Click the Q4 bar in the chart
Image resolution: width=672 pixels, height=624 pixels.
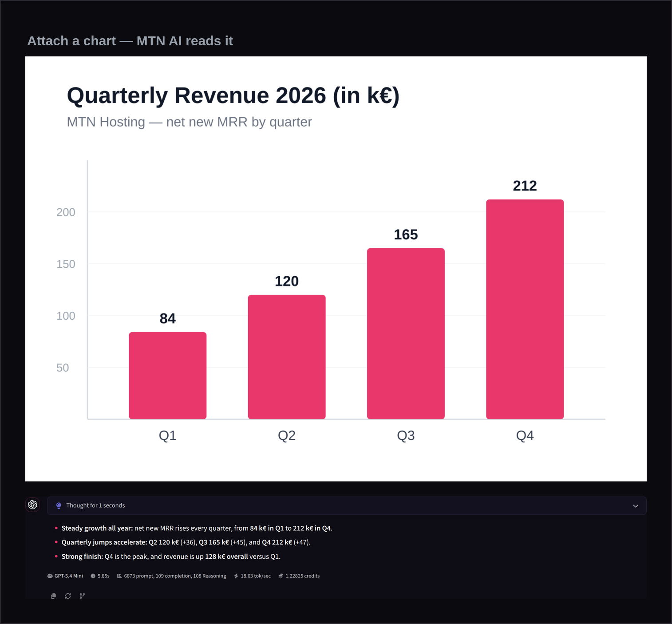[x=525, y=309]
